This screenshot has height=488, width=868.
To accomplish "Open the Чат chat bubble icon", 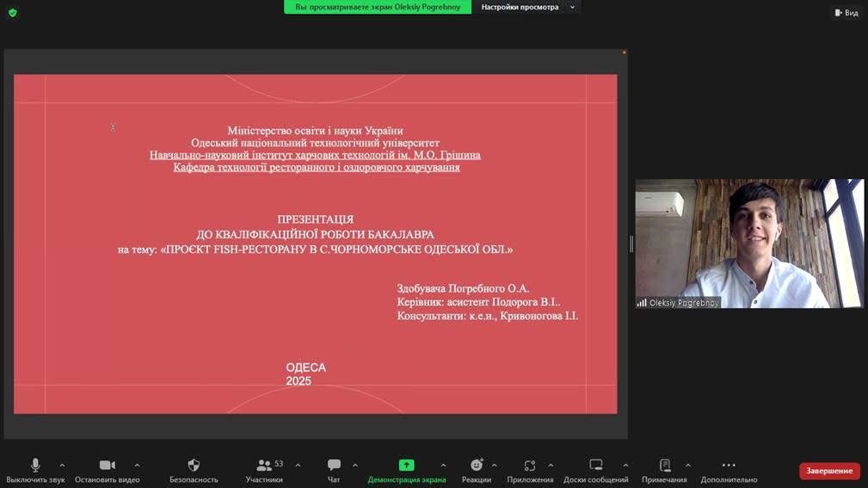I will (x=334, y=466).
